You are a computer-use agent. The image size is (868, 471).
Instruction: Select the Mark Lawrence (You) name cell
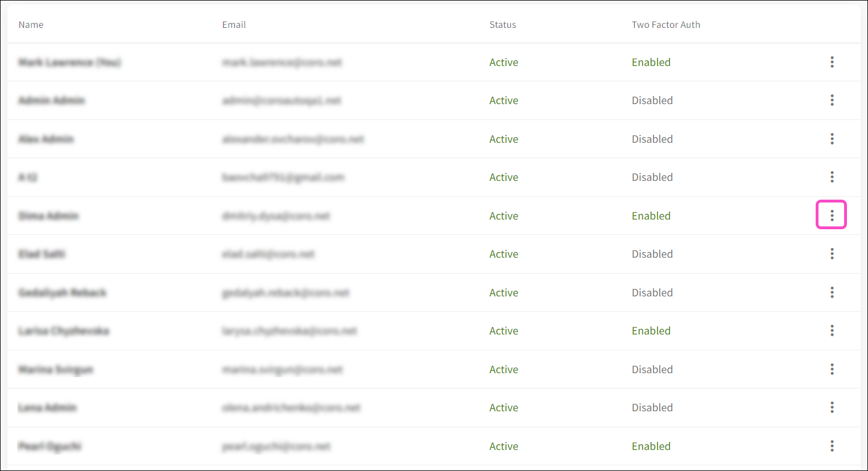[69, 63]
